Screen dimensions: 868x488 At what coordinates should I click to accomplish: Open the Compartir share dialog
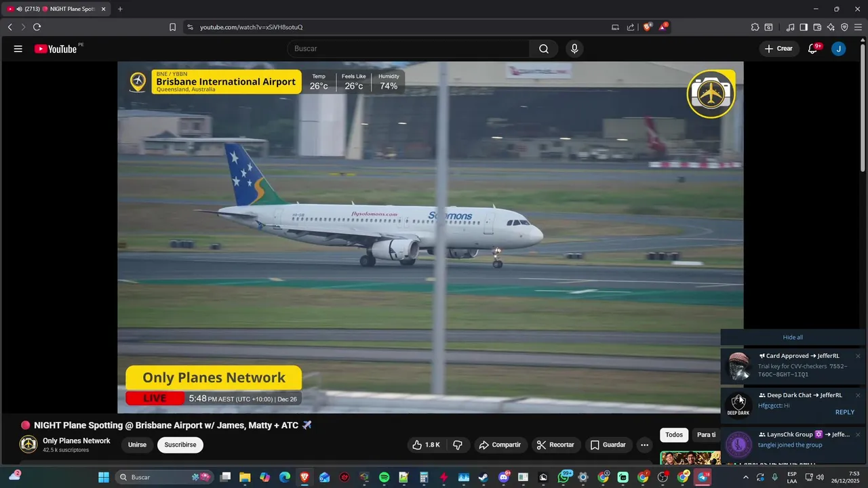pyautogui.click(x=500, y=445)
